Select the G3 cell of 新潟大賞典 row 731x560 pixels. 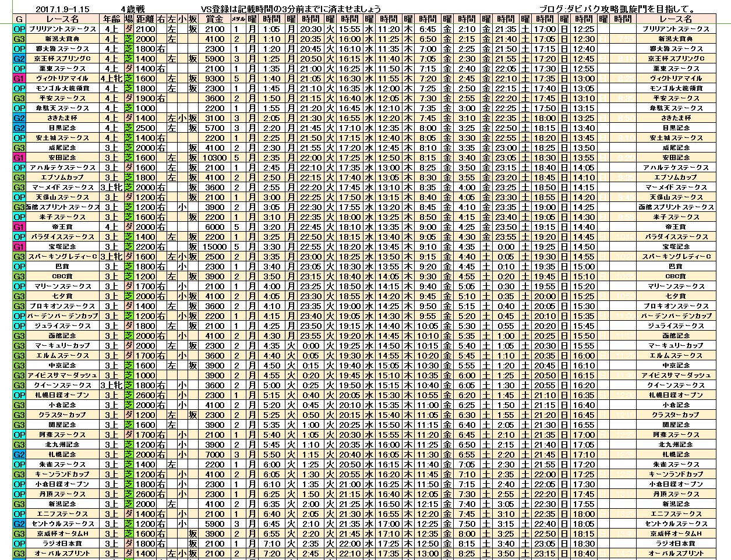click(19, 39)
